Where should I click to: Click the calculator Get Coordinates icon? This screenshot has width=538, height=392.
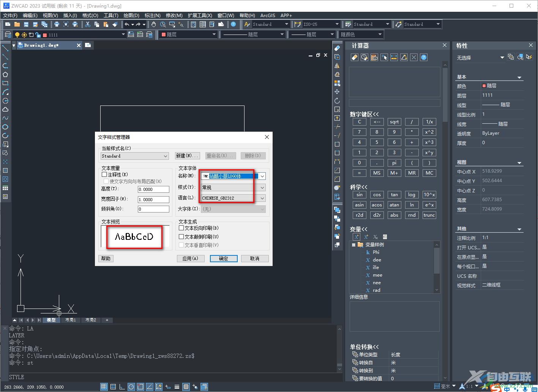tap(384, 57)
